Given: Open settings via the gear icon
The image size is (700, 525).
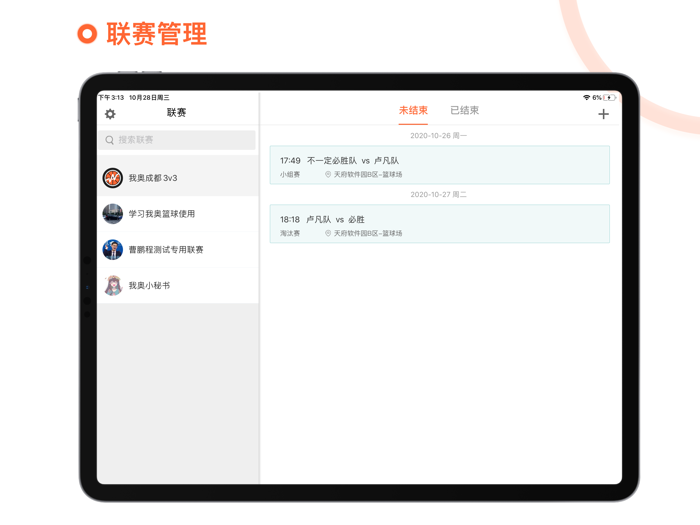Looking at the screenshot, I should click(110, 114).
